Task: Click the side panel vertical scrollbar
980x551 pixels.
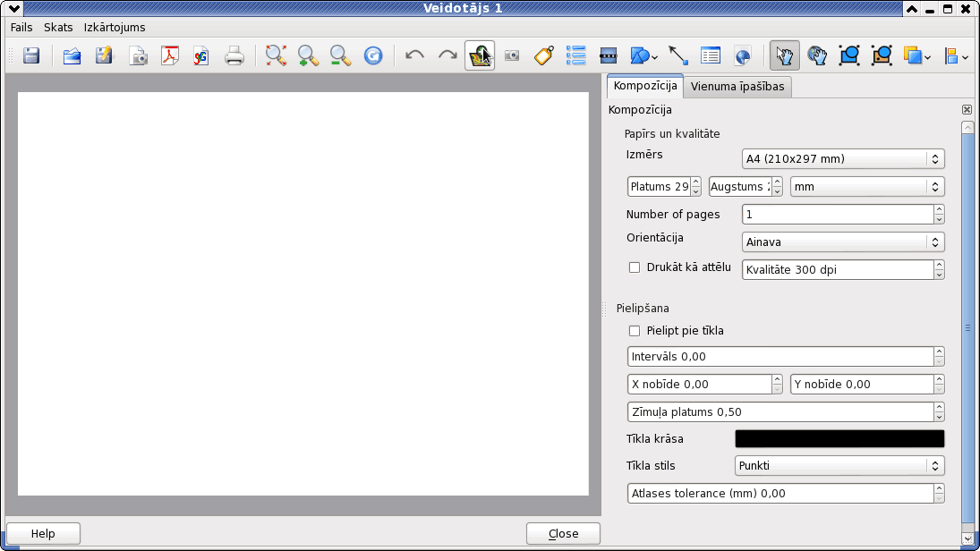Action: tap(967, 330)
